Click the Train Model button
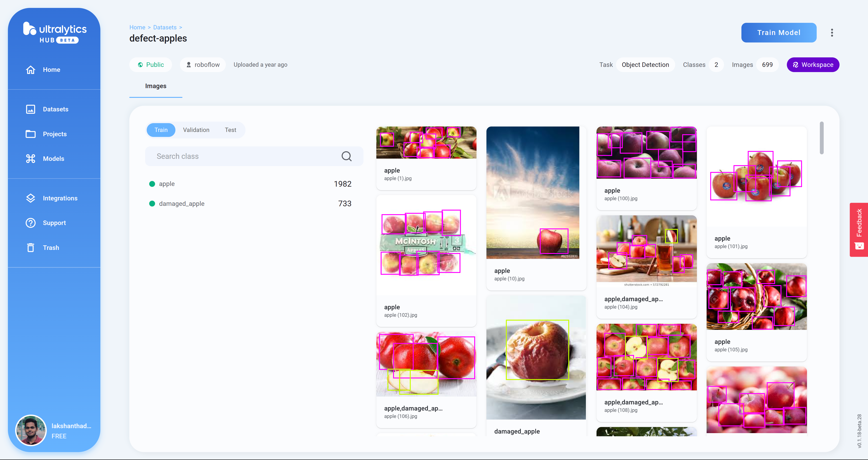The width and height of the screenshot is (868, 460). click(x=778, y=33)
